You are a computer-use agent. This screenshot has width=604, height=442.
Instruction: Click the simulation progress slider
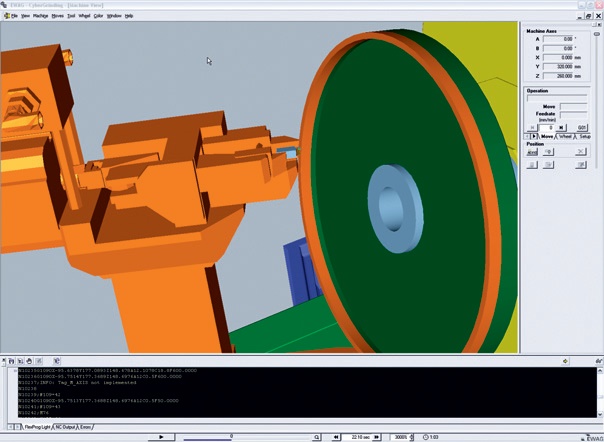(x=247, y=437)
